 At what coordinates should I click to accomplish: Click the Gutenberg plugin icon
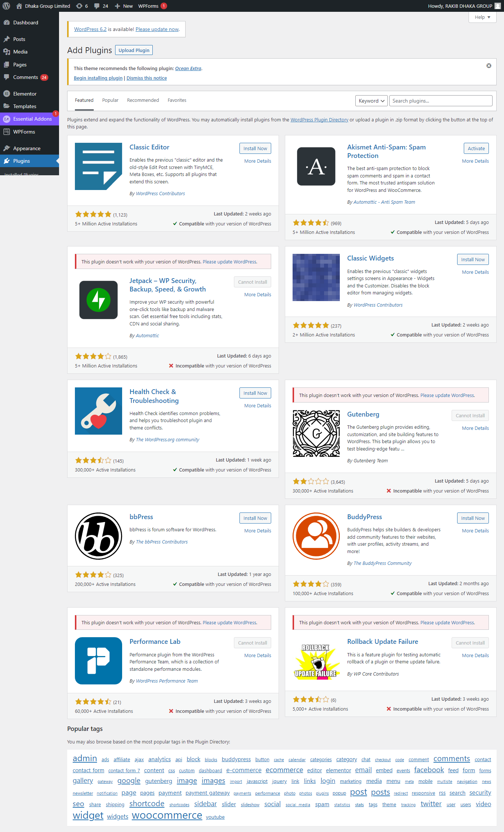[x=316, y=434]
